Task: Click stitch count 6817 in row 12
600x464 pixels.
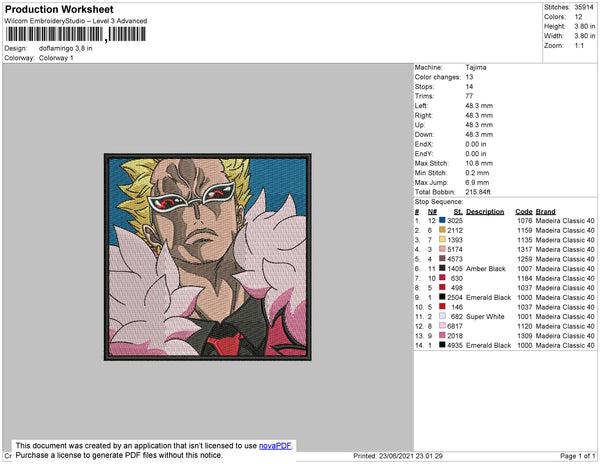Action: [x=455, y=326]
